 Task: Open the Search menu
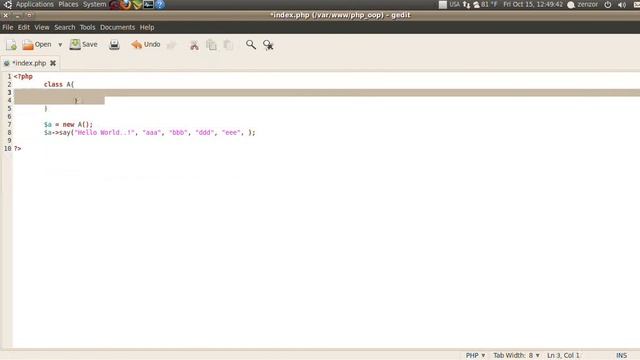point(65,27)
